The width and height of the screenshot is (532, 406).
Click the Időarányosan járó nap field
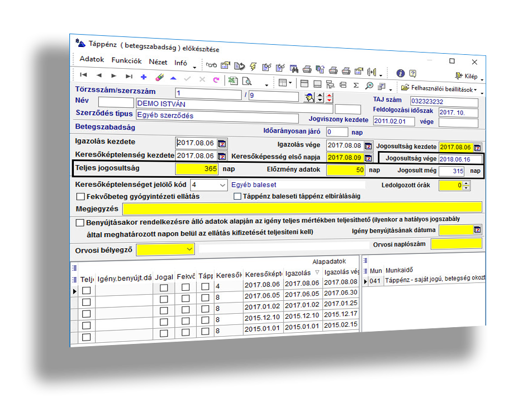[337, 132]
